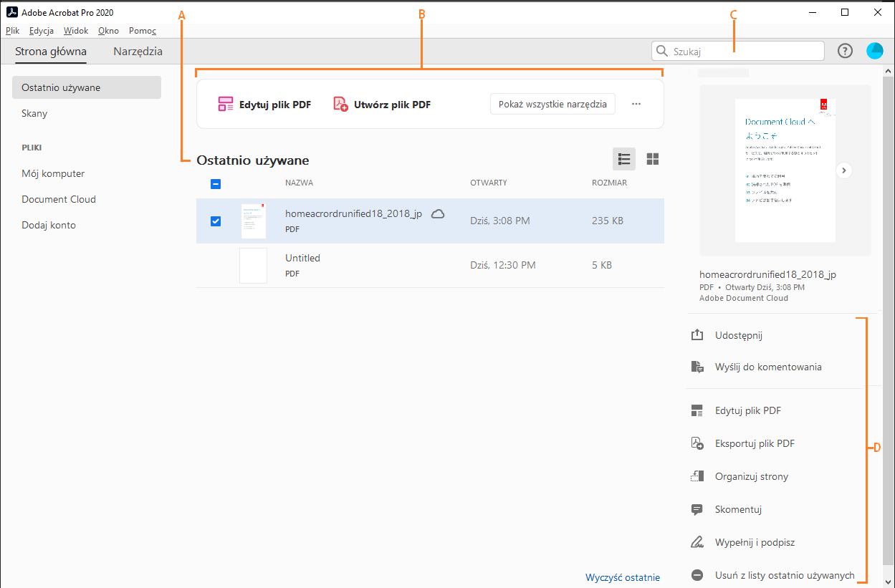
Task: Click Wyślij do komentowania text
Action: 768,367
